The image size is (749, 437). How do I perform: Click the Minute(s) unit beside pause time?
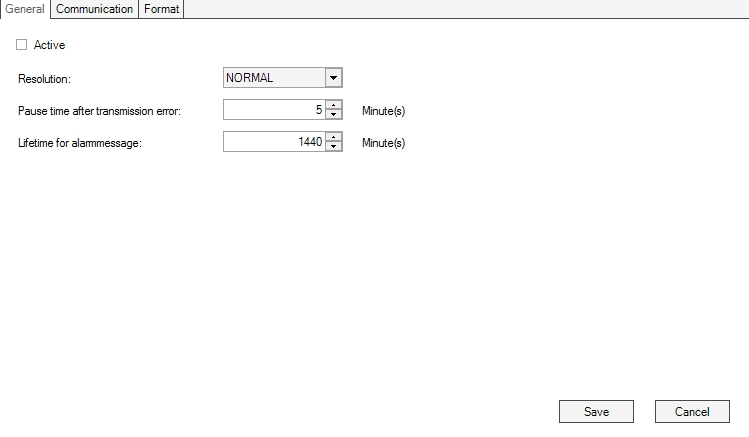(383, 111)
